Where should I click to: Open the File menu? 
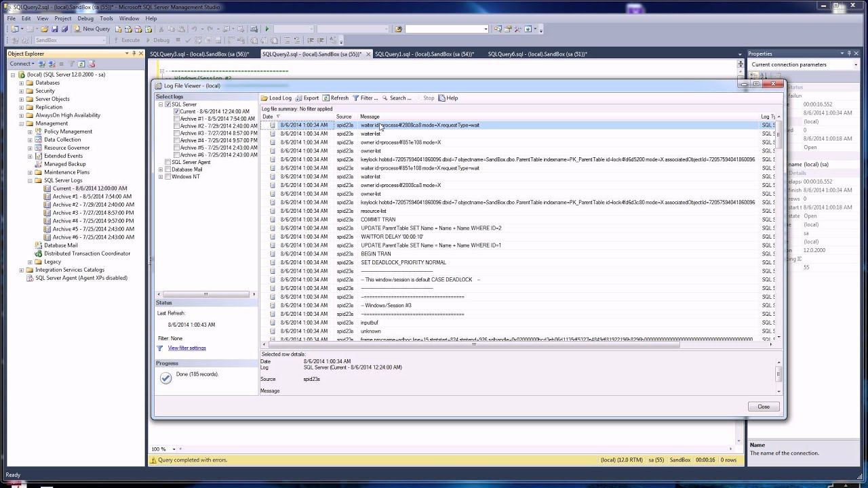[x=12, y=18]
